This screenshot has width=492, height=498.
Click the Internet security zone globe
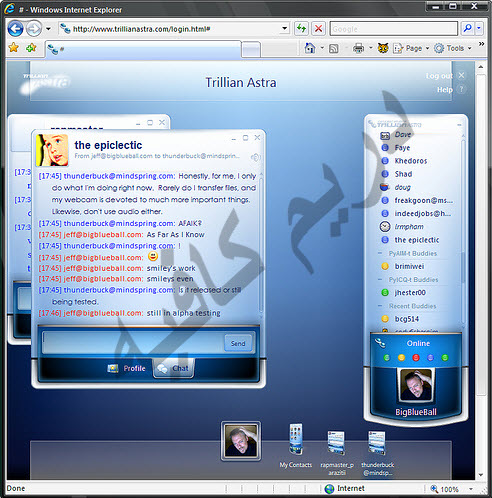coord(329,489)
